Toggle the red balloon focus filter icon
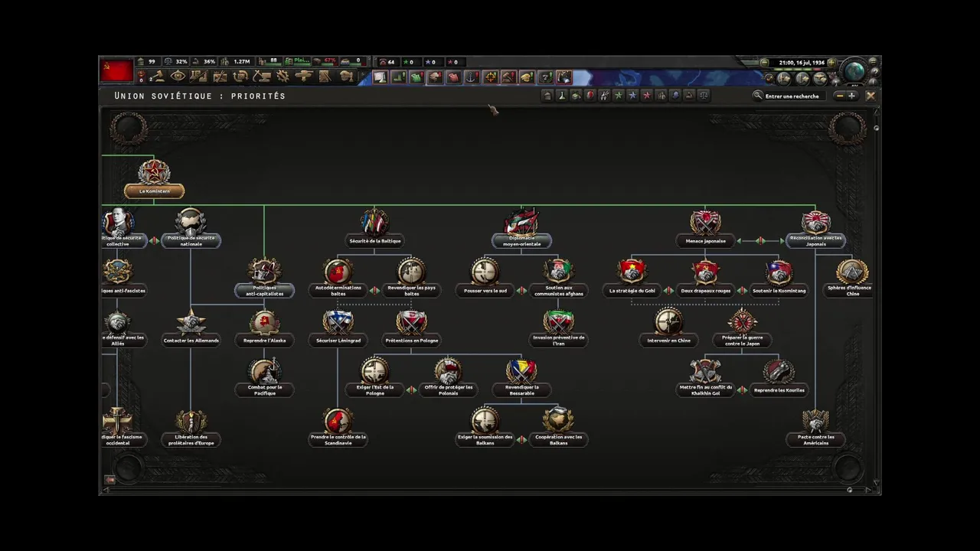980x551 pixels. [590, 95]
